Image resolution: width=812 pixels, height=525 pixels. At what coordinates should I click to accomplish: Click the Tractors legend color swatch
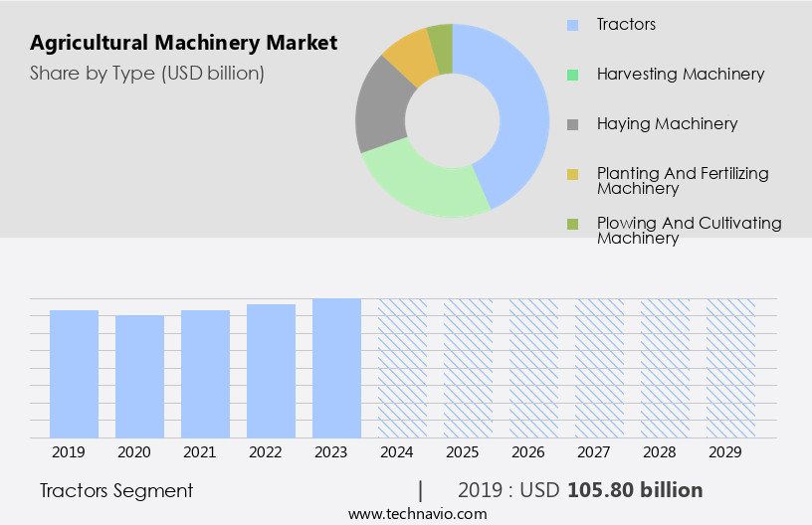point(572,25)
